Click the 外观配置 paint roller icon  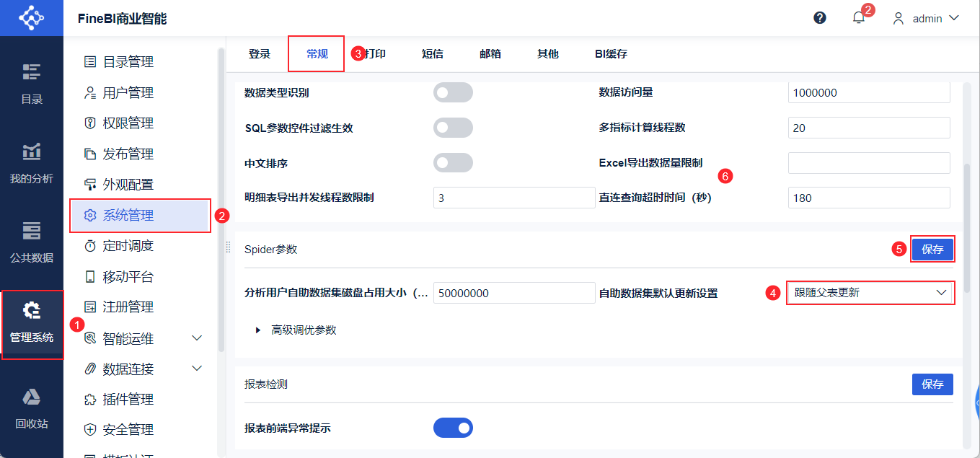[90, 185]
